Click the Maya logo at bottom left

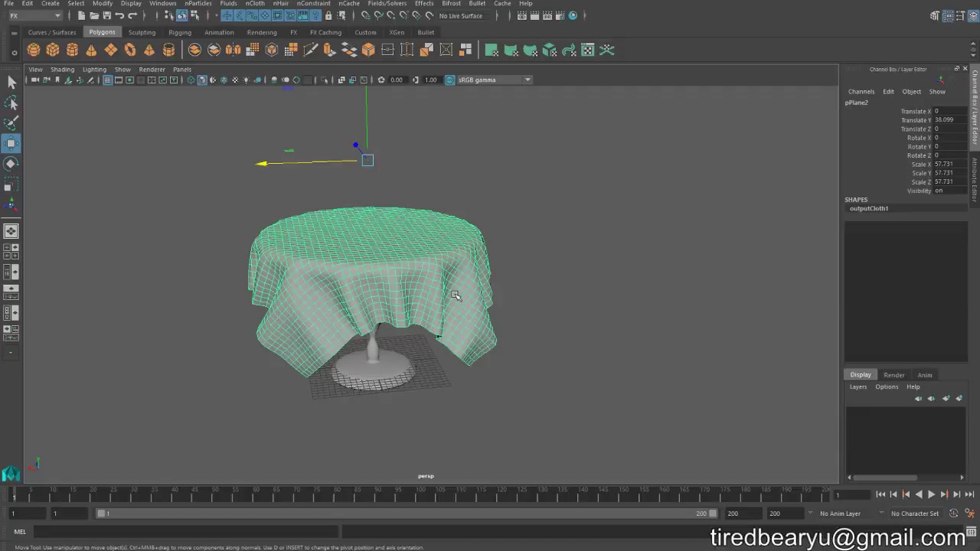(11, 474)
